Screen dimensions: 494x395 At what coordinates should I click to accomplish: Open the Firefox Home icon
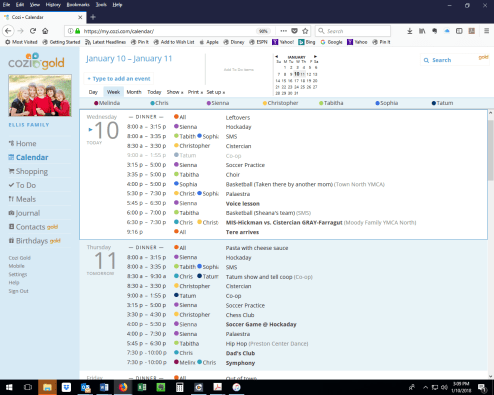45,31
